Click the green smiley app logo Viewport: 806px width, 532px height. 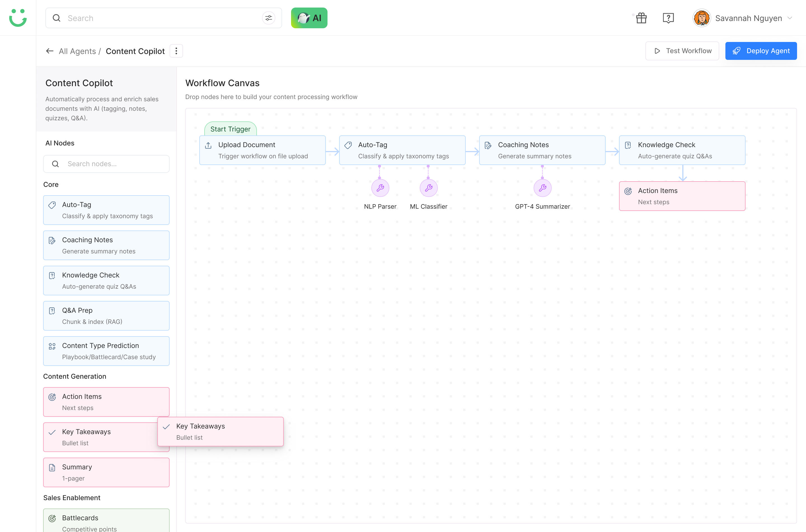18,18
